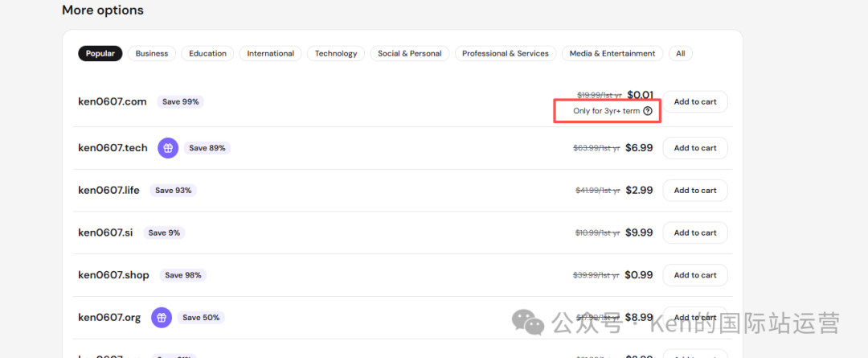Screen dimensions: 868x358
Task: Click the ken0607.shop domain name
Action: pyautogui.click(x=113, y=275)
